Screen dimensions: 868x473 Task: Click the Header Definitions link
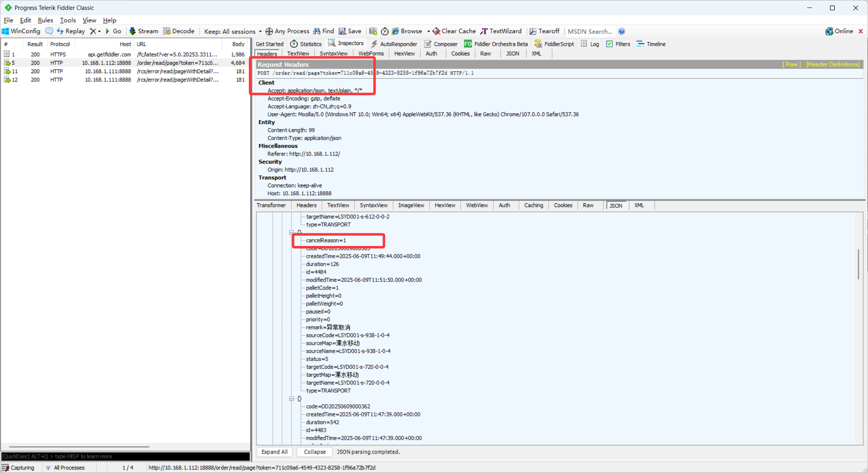[833, 64]
